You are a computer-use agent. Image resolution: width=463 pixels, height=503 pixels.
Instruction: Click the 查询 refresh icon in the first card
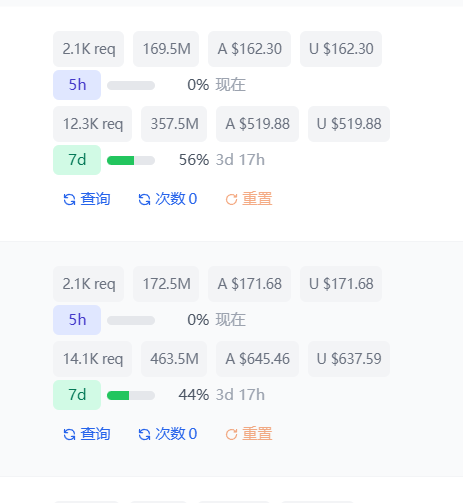[69, 200]
